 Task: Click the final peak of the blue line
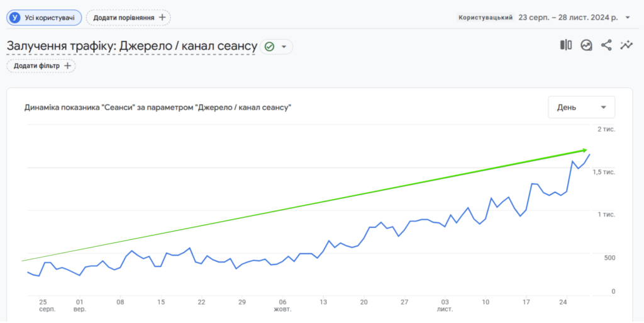coord(589,154)
